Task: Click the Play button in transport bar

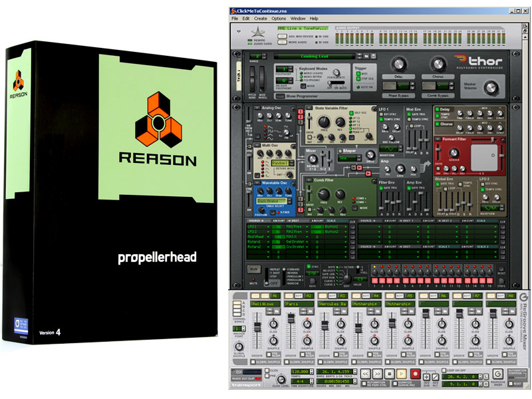Action: pos(402,374)
